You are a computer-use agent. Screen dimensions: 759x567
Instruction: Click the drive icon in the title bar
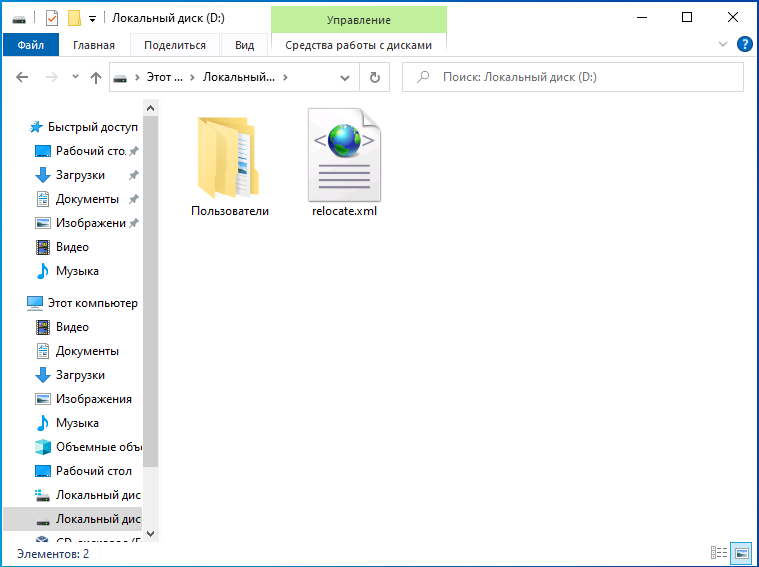tap(19, 19)
